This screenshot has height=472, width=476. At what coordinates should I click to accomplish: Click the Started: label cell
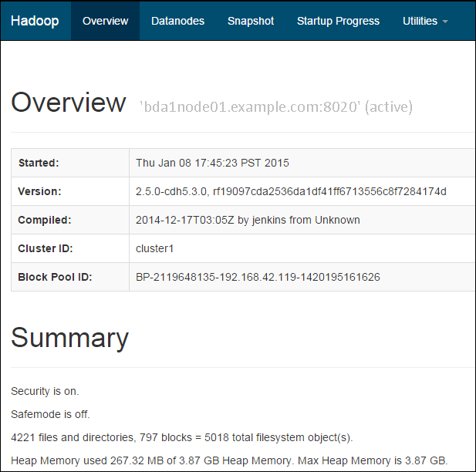(70, 163)
